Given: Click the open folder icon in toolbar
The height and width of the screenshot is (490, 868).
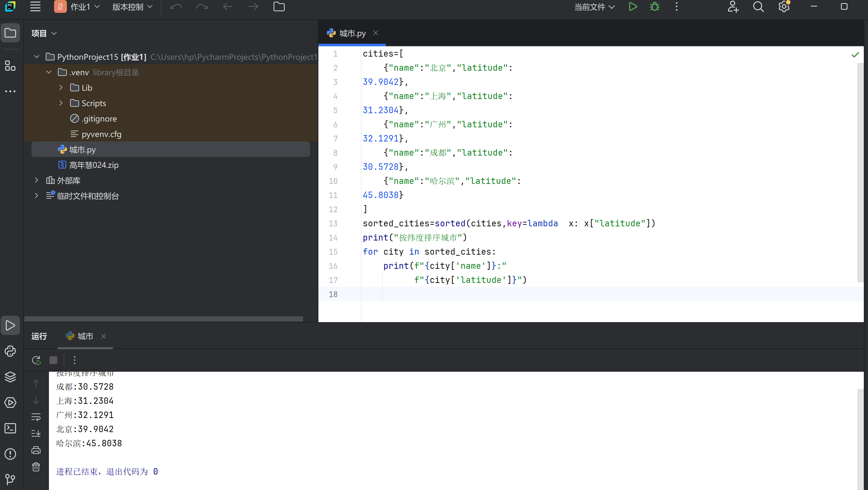Looking at the screenshot, I should click(279, 7).
